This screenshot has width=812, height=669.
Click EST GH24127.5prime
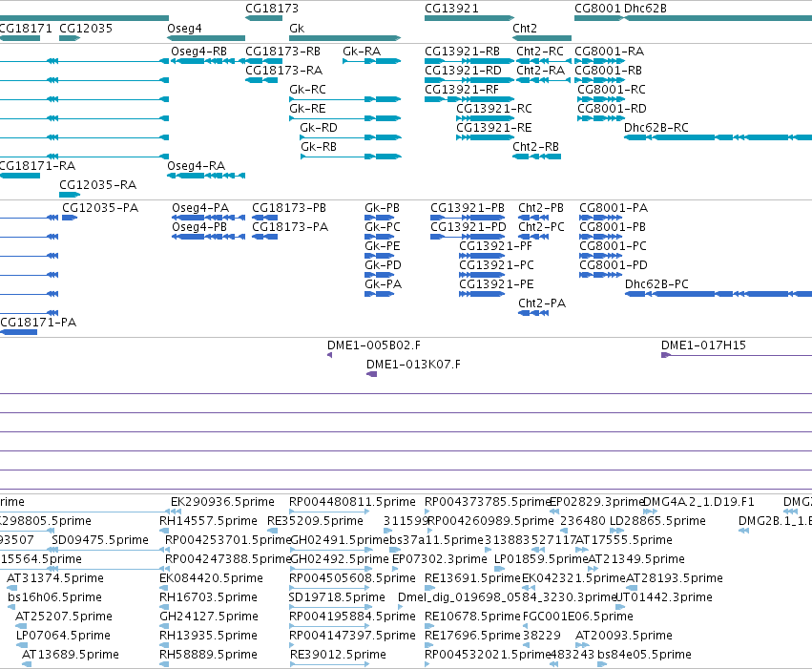tap(209, 617)
